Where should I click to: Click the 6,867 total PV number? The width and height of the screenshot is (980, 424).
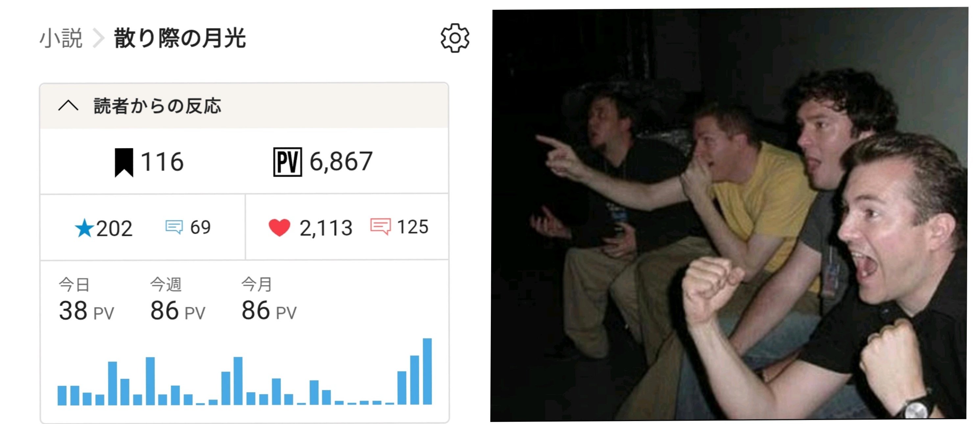(341, 162)
